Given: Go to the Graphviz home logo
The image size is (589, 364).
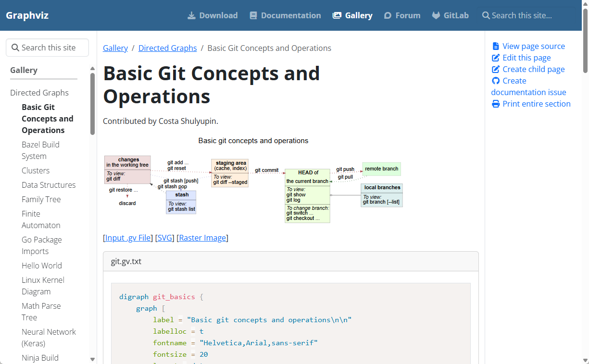Looking at the screenshot, I should coord(27,15).
